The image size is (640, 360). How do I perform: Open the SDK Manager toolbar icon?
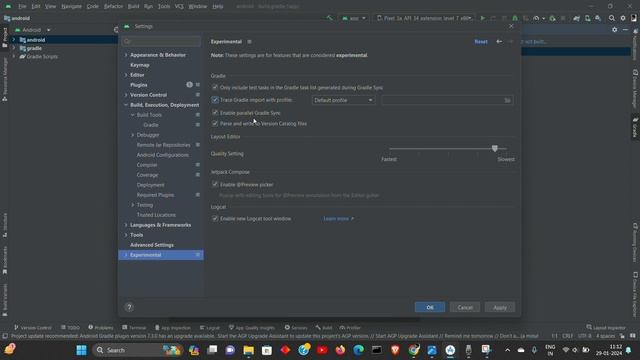tap(598, 18)
